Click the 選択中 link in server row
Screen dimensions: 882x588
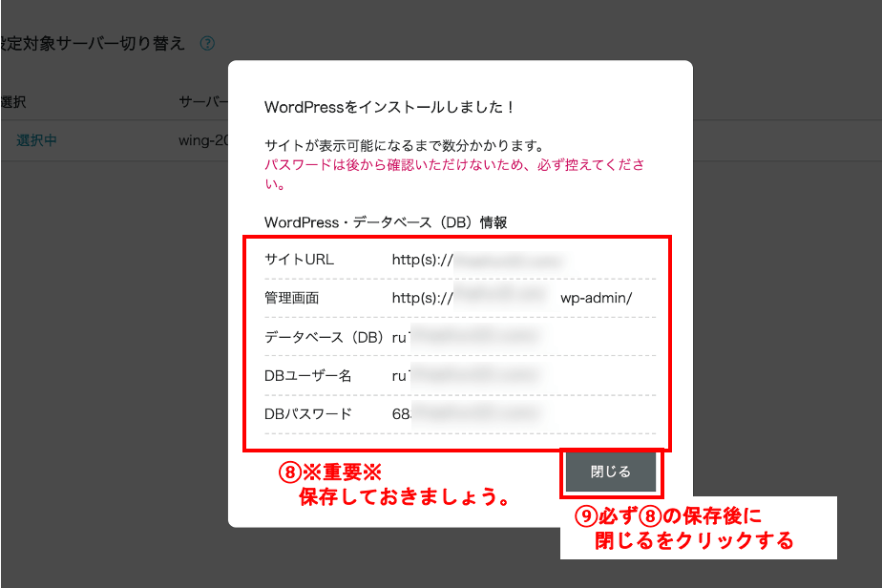[x=36, y=140]
